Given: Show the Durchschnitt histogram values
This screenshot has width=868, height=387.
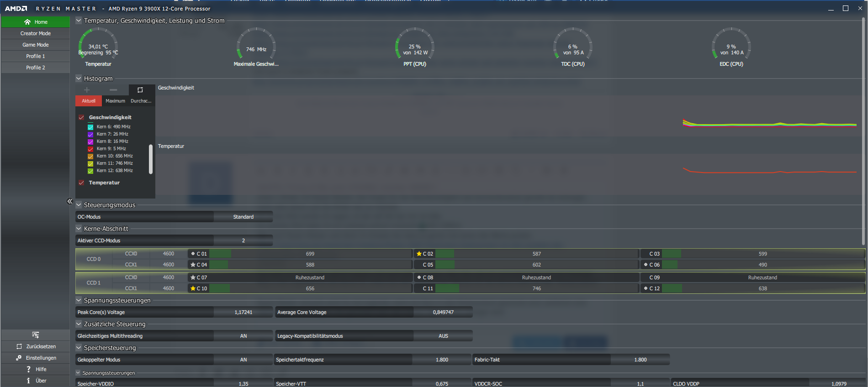Looking at the screenshot, I should point(141,101).
